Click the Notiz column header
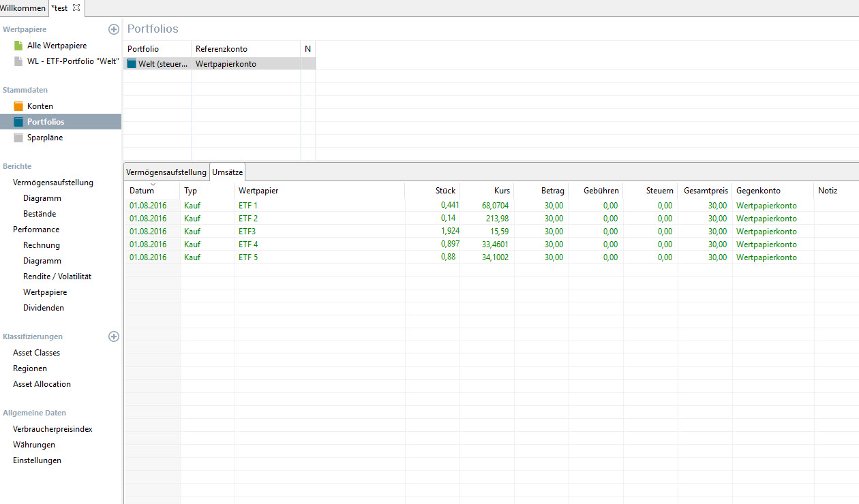This screenshot has width=859, height=504. point(837,191)
